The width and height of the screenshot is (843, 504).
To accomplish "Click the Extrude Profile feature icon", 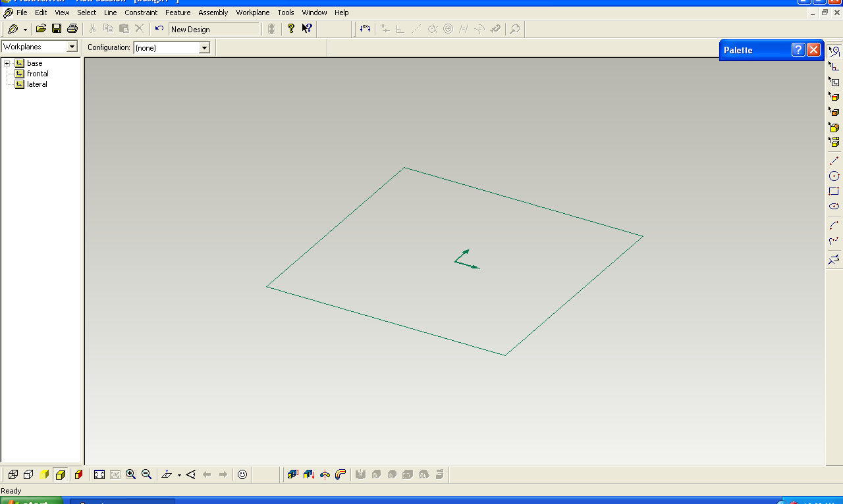I will click(293, 474).
